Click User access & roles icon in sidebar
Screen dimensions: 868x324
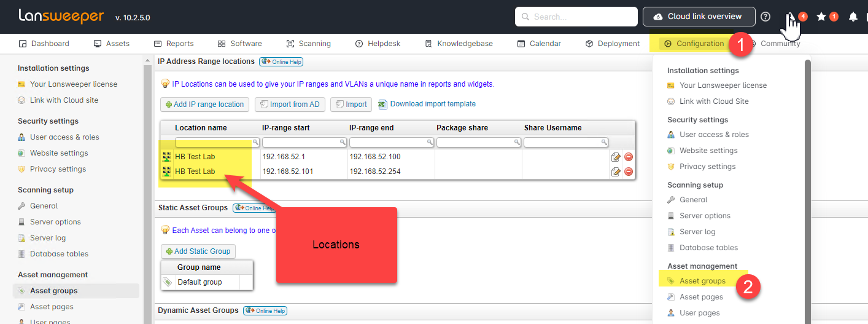point(21,137)
